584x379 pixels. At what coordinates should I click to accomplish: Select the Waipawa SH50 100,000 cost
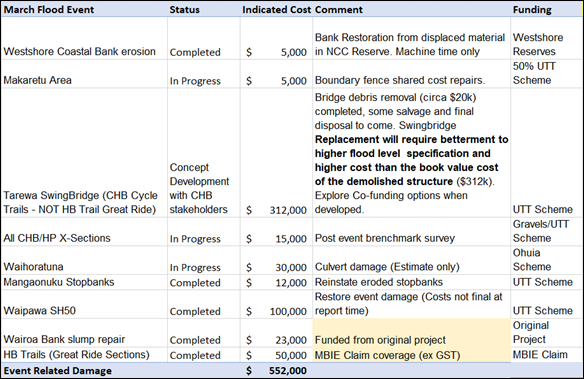276,304
